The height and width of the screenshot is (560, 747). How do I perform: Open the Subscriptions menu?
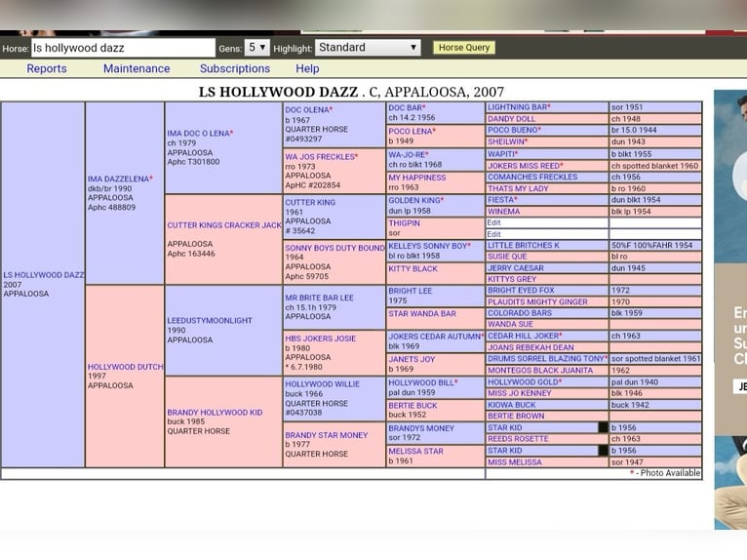click(235, 68)
